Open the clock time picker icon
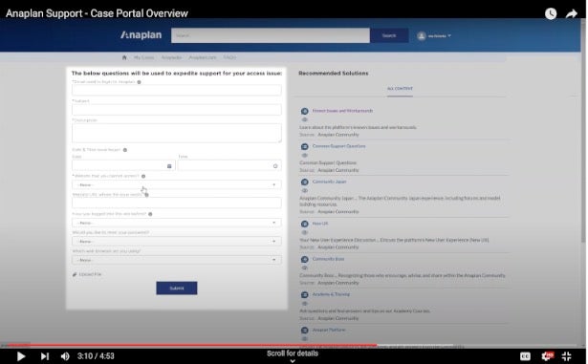The width and height of the screenshot is (588, 364). pyautogui.click(x=275, y=166)
